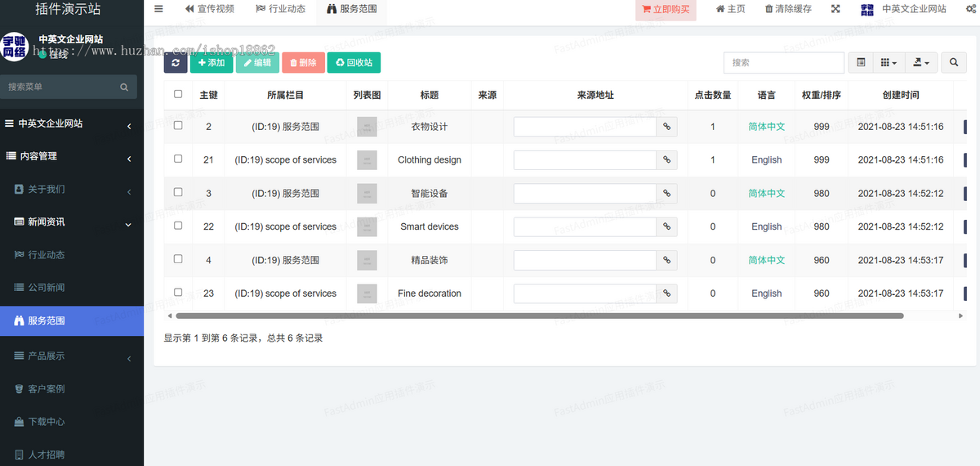Image resolution: width=980 pixels, height=466 pixels.
Task: Click link icon in 智能设备 row
Action: (x=666, y=193)
